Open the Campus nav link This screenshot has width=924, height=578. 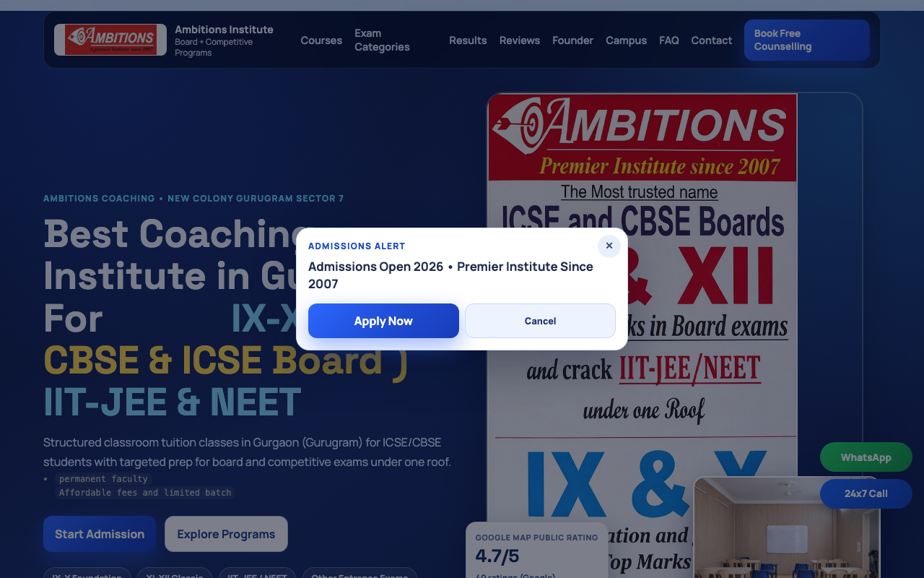tap(626, 40)
